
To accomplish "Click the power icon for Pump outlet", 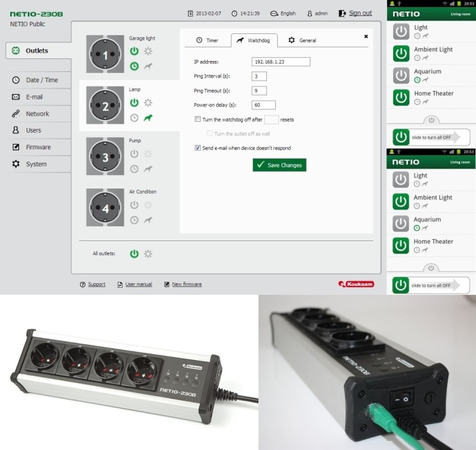I will 134,154.
